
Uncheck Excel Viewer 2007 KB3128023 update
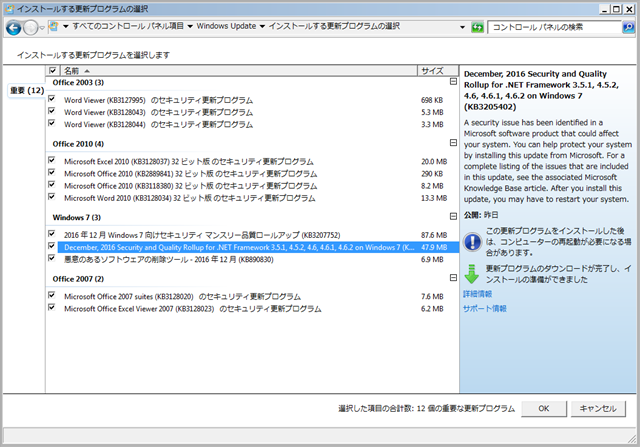click(52, 307)
